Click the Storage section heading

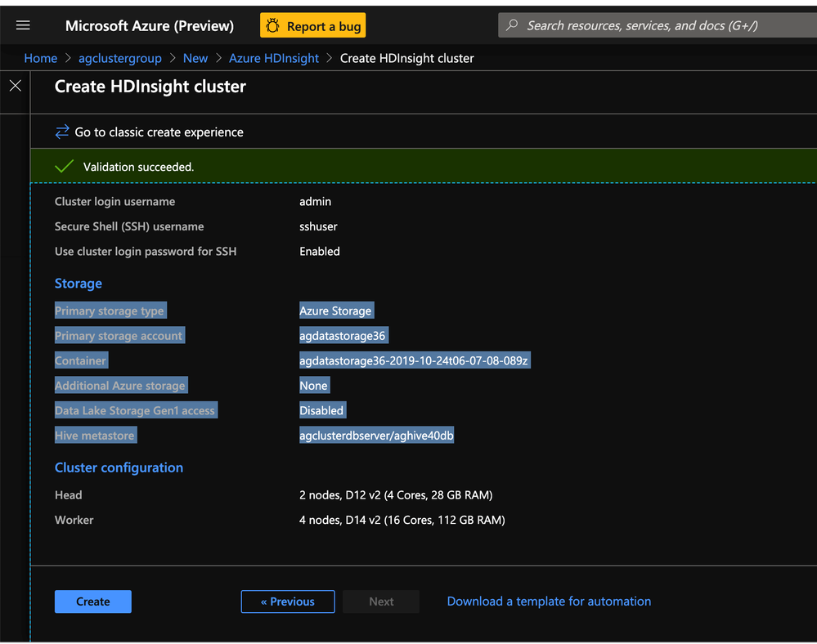click(79, 284)
